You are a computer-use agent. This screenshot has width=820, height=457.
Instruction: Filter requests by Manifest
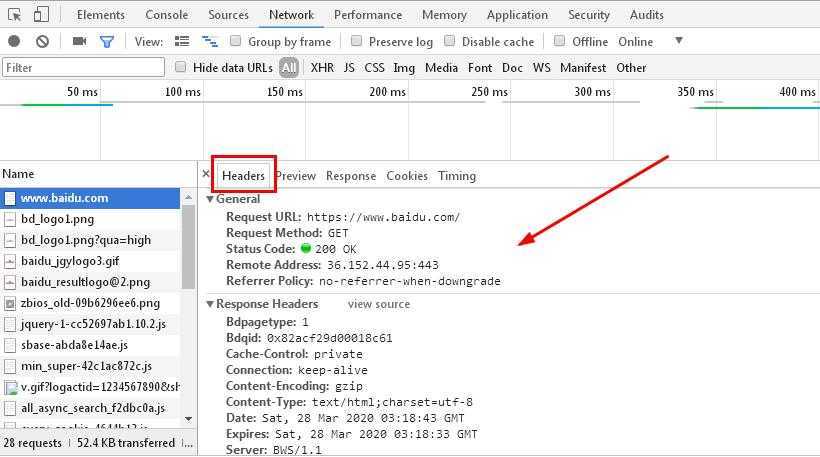pos(583,67)
